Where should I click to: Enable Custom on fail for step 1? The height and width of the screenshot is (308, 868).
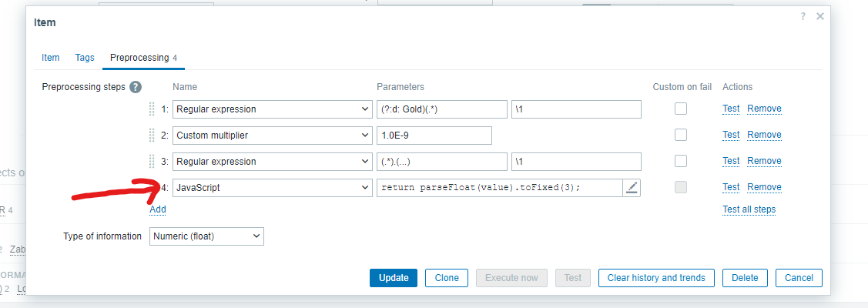pyautogui.click(x=681, y=109)
